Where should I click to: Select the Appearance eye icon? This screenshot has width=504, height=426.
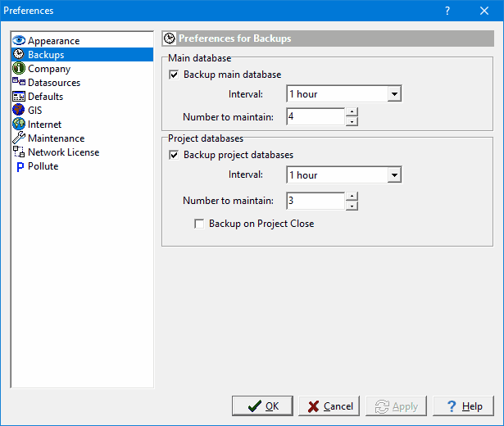point(19,40)
